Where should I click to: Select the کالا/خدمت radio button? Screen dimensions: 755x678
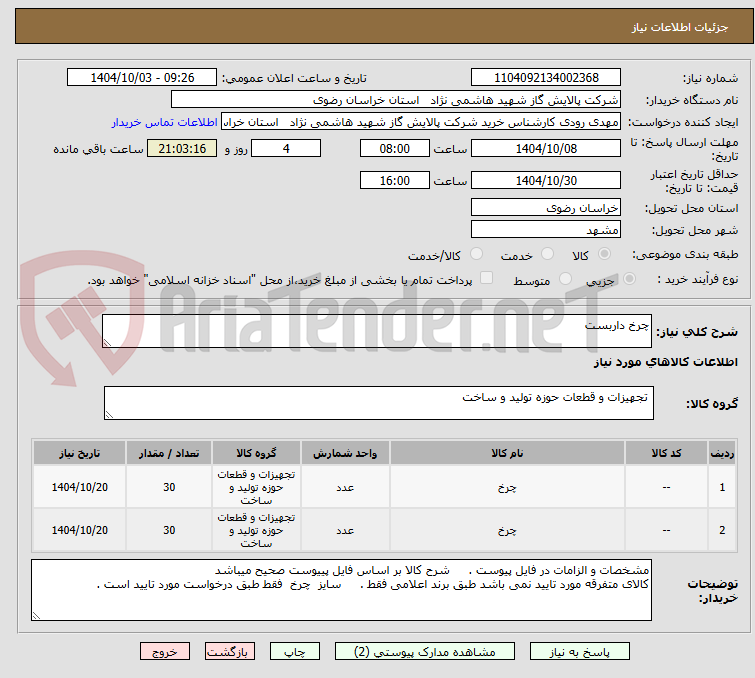click(476, 254)
